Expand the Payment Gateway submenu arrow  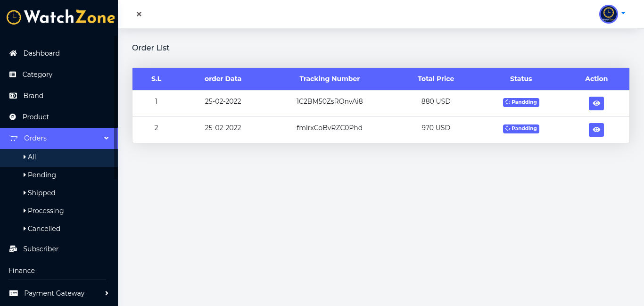tap(107, 293)
